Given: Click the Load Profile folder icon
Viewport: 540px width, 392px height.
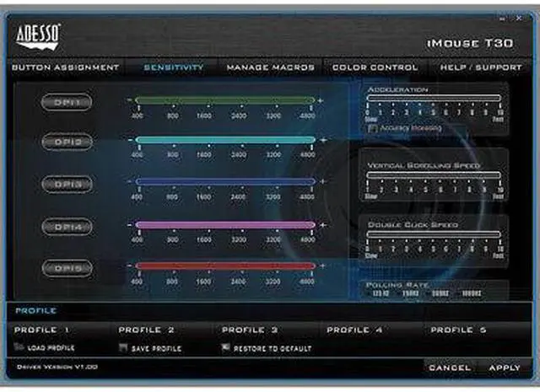Looking at the screenshot, I should (19, 347).
